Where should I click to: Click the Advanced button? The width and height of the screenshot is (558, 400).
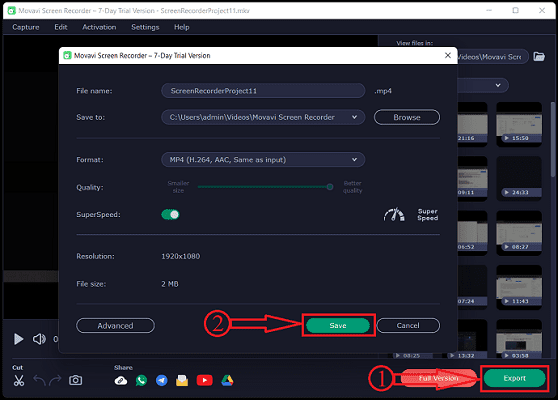pyautogui.click(x=115, y=326)
